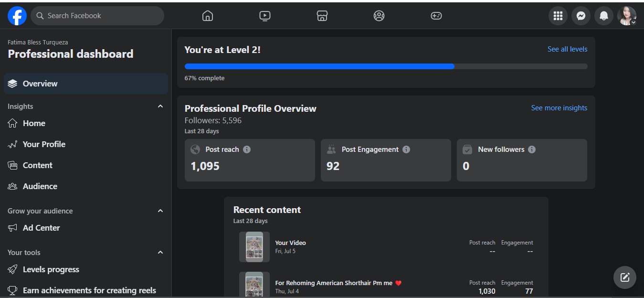Click the megaphone icon beside Ad Center
Viewport: 644px width, 298px height.
tap(12, 228)
